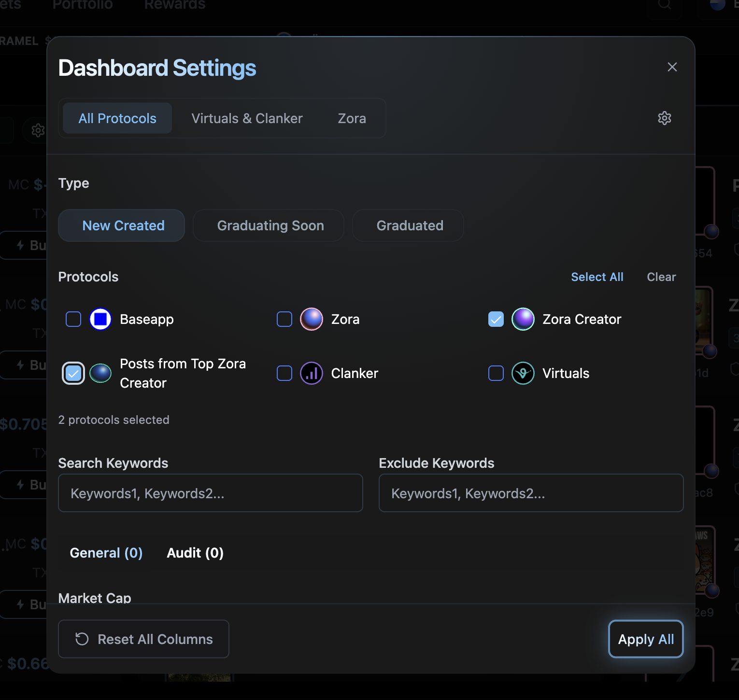Image resolution: width=739 pixels, height=700 pixels.
Task: Click the '2 protocols selected' text
Action: click(x=114, y=420)
